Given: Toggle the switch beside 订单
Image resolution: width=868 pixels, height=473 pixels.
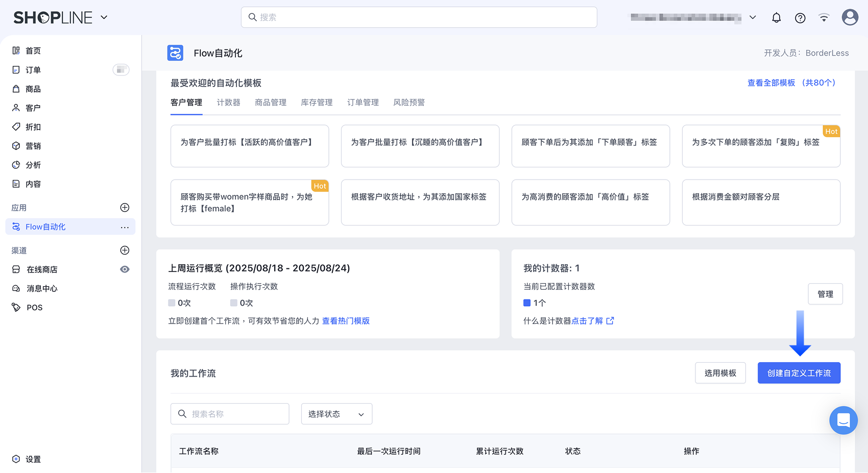Looking at the screenshot, I should 121,70.
